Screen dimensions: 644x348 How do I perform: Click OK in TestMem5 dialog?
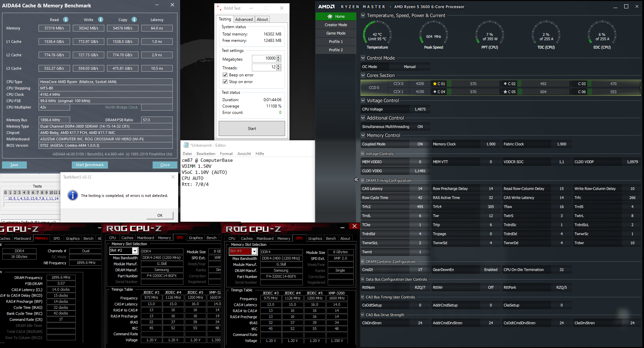tap(160, 215)
